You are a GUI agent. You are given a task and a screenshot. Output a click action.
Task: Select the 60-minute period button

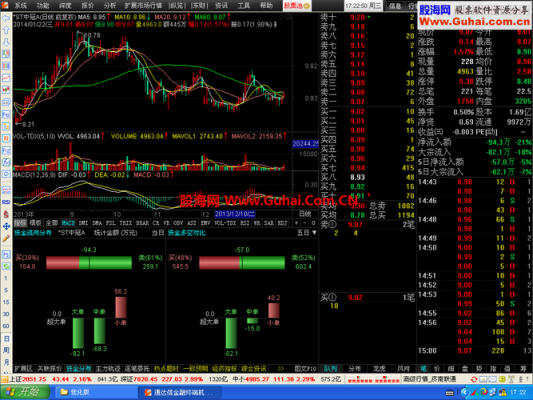point(6,326)
